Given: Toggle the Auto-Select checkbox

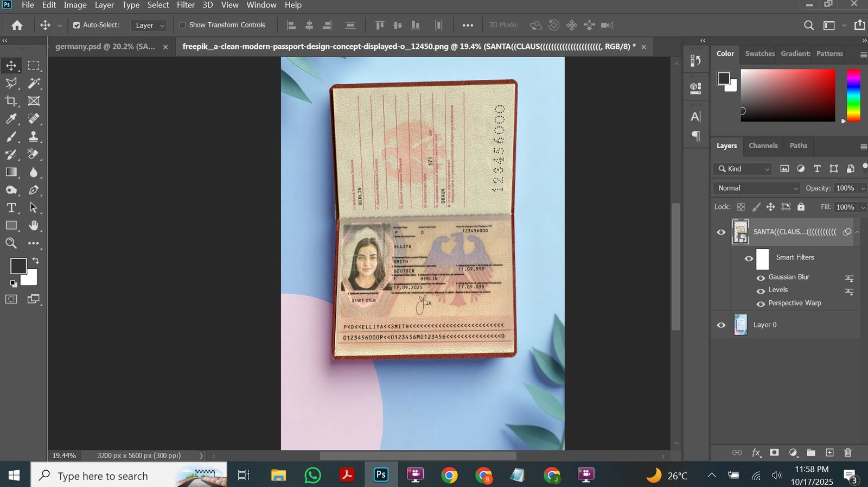Looking at the screenshot, I should pyautogui.click(x=76, y=25).
